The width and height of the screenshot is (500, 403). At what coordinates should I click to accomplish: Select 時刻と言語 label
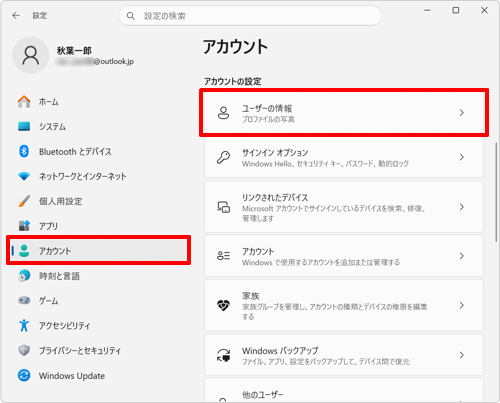click(x=59, y=276)
